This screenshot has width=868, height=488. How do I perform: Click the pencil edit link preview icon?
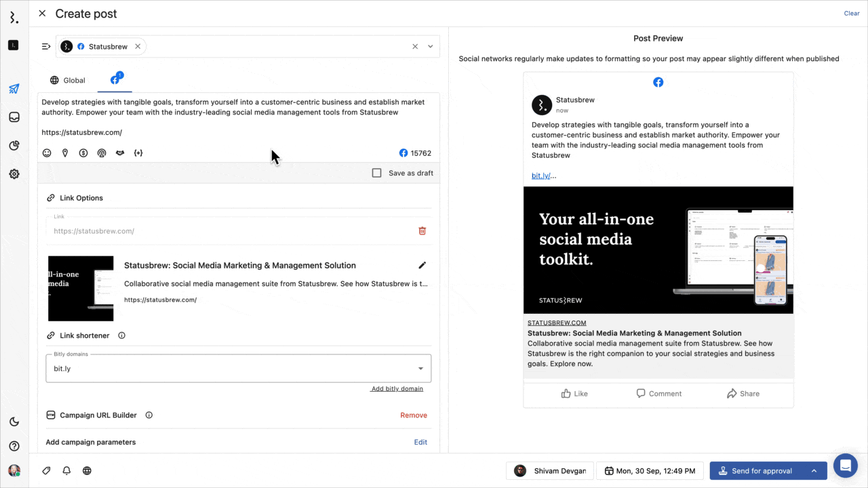tap(422, 266)
